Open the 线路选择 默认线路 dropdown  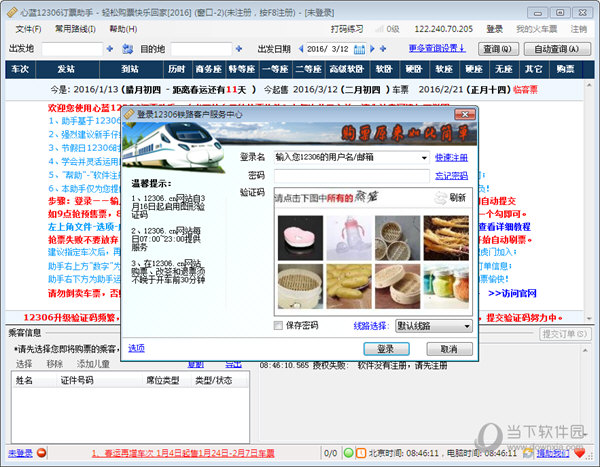point(434,326)
